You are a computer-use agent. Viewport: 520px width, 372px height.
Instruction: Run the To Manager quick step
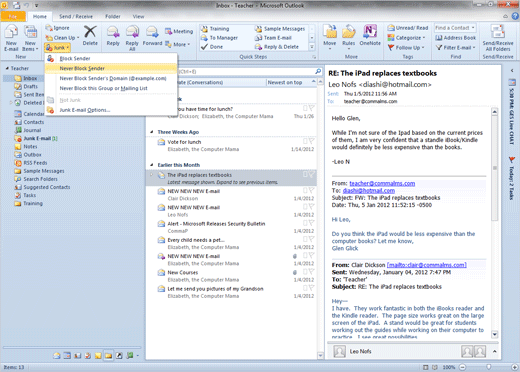point(220,38)
